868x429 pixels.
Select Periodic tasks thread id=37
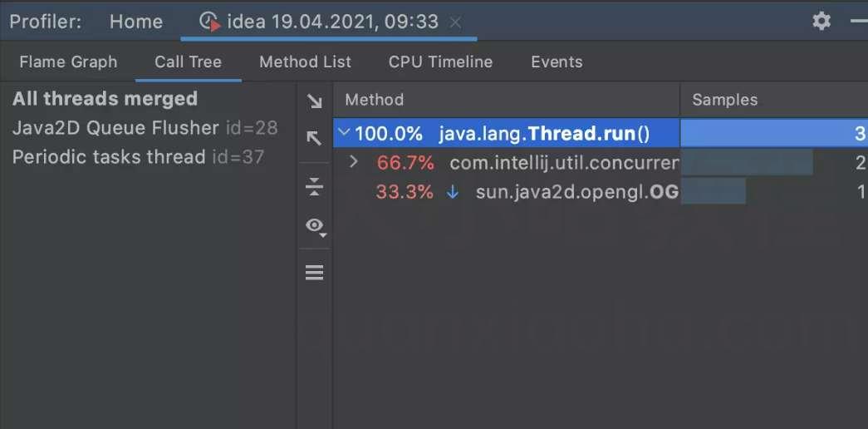pyautogui.click(x=138, y=157)
